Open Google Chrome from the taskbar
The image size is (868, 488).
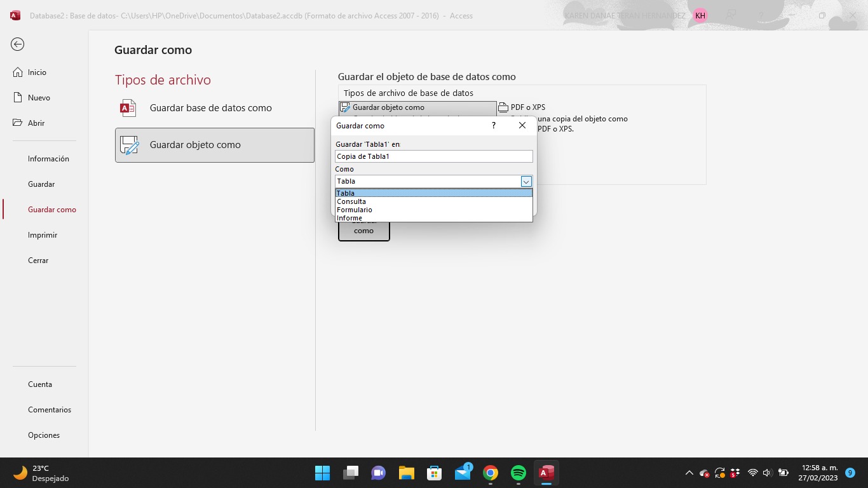point(490,473)
